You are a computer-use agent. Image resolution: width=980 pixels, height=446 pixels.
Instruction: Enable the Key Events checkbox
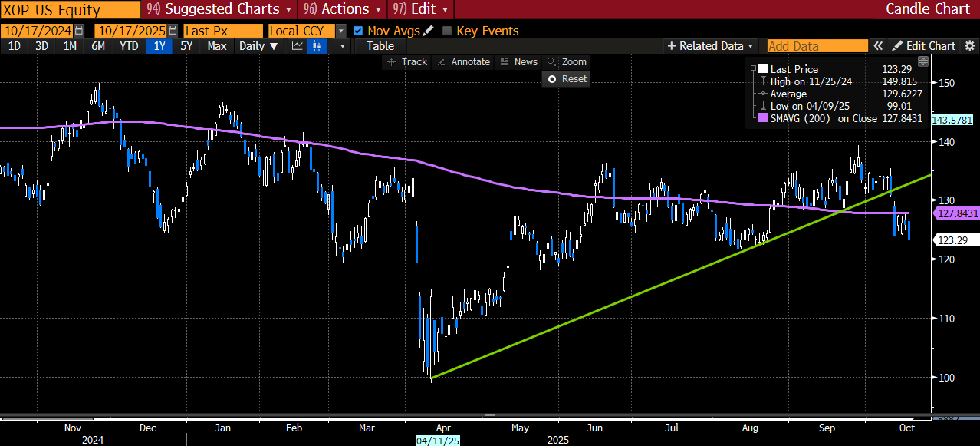[447, 31]
